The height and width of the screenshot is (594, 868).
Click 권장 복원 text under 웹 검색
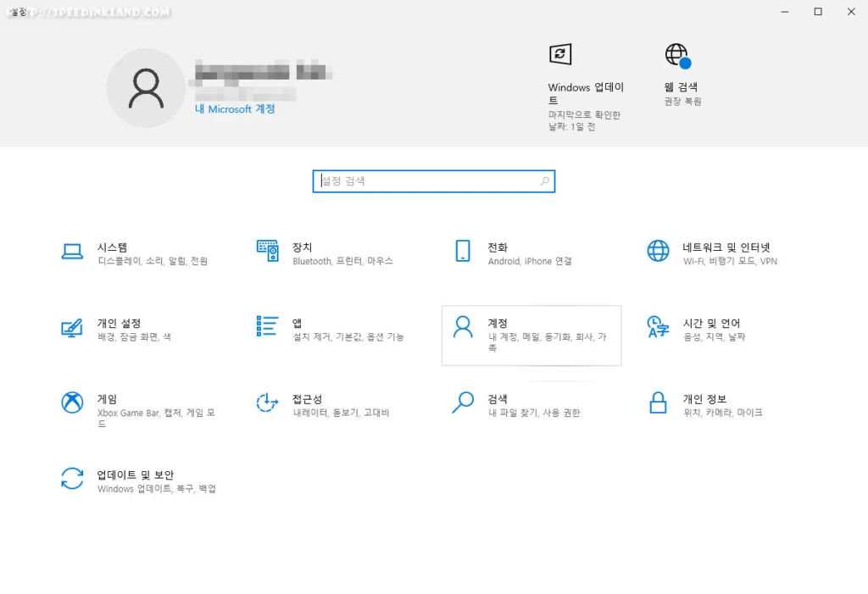point(683,102)
